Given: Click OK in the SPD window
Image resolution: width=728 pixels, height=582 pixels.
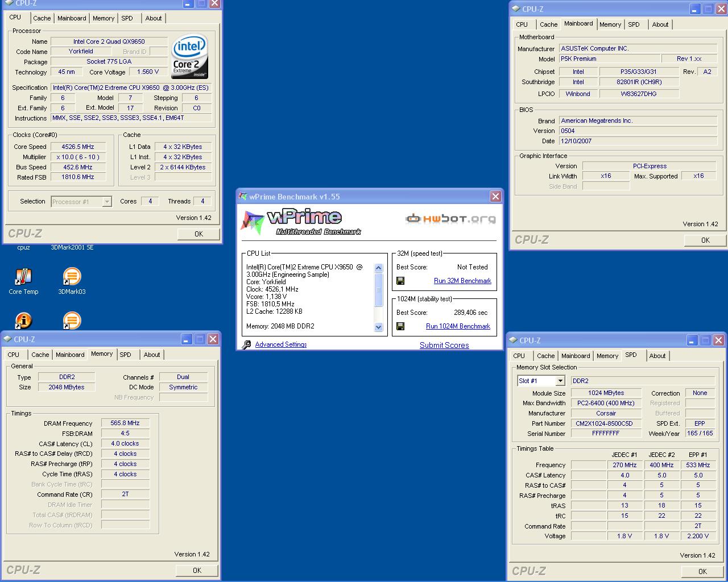Looking at the screenshot, I should click(702, 571).
